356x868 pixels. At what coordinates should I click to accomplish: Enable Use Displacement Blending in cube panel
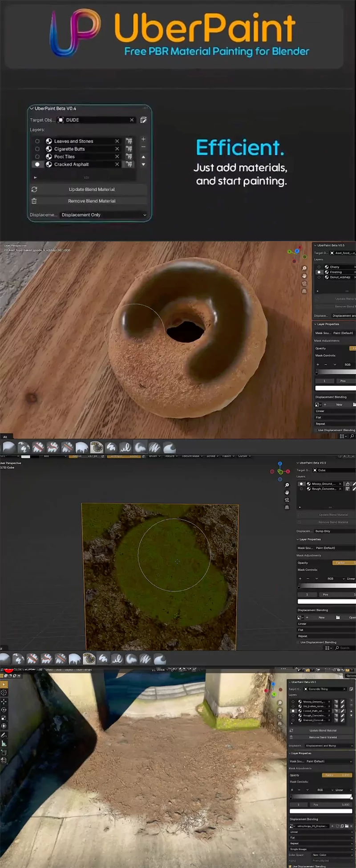point(299,642)
